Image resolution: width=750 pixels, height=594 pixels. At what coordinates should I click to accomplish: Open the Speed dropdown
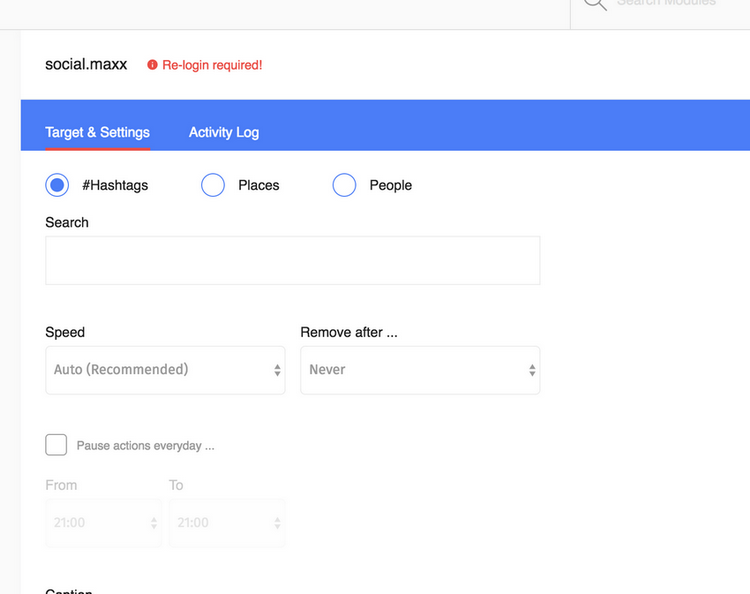(x=165, y=370)
